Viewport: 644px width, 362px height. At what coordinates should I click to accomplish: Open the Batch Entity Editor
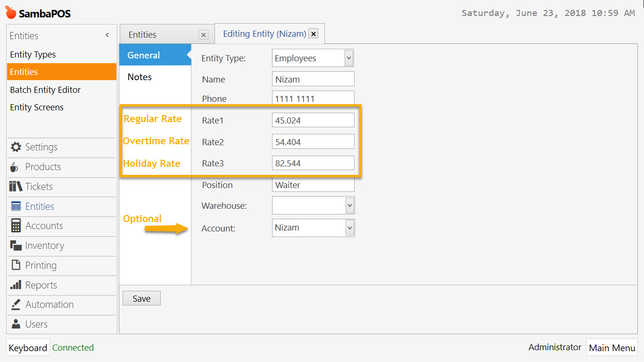point(45,90)
